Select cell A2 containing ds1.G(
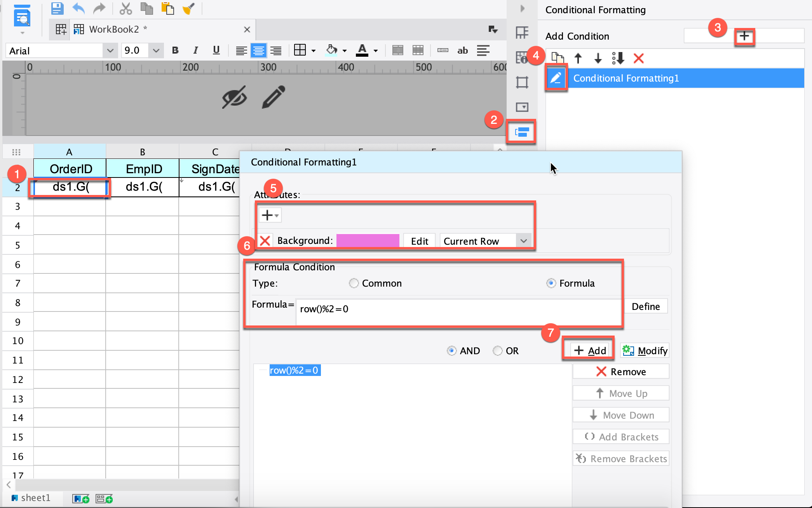 [70, 188]
